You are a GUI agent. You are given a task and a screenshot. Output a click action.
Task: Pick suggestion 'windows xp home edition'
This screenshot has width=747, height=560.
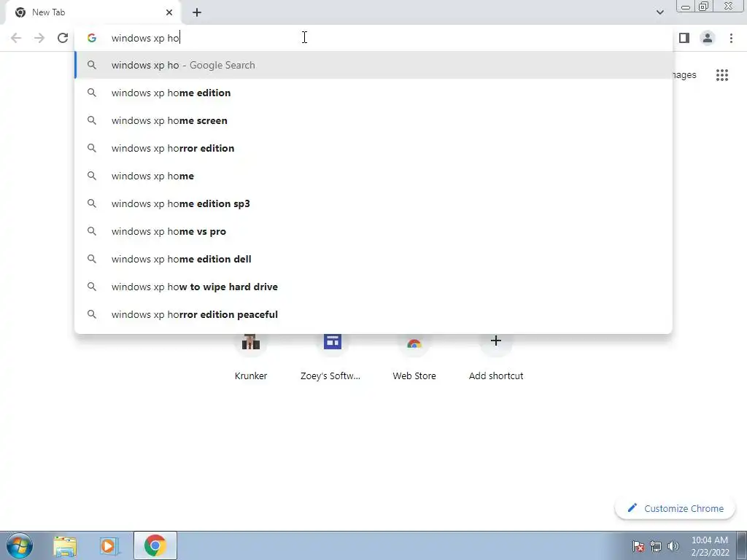(373, 93)
